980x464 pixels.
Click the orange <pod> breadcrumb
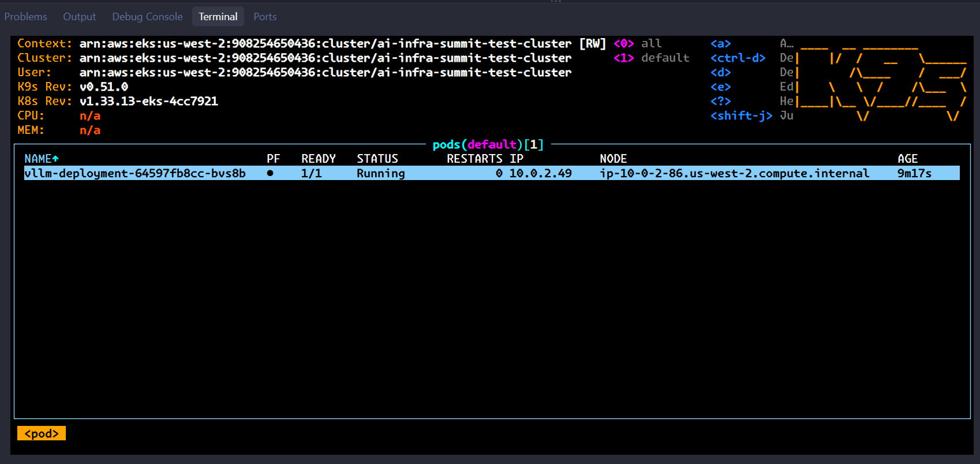42,433
